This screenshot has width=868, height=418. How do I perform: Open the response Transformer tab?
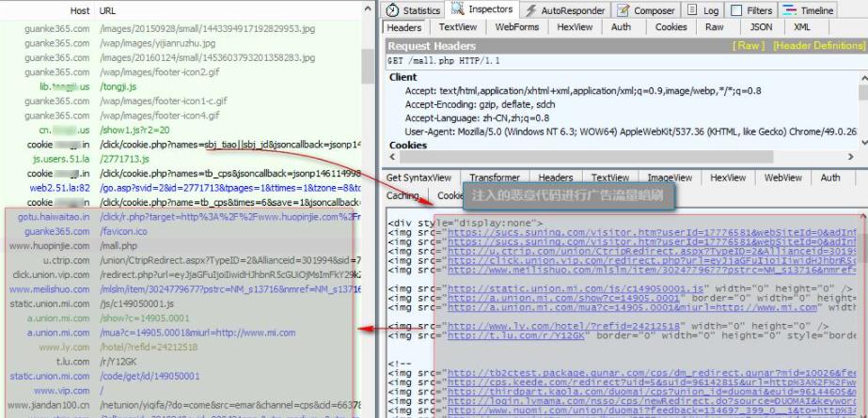tap(494, 178)
